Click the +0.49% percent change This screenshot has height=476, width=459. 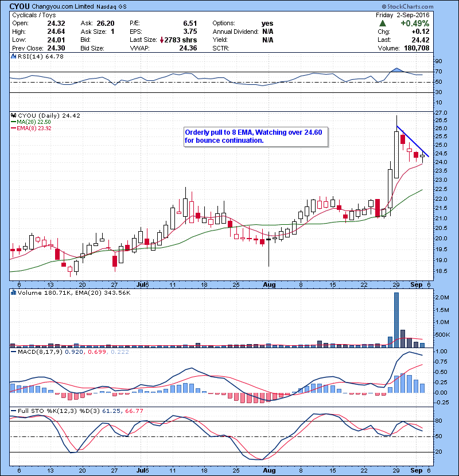click(415, 24)
